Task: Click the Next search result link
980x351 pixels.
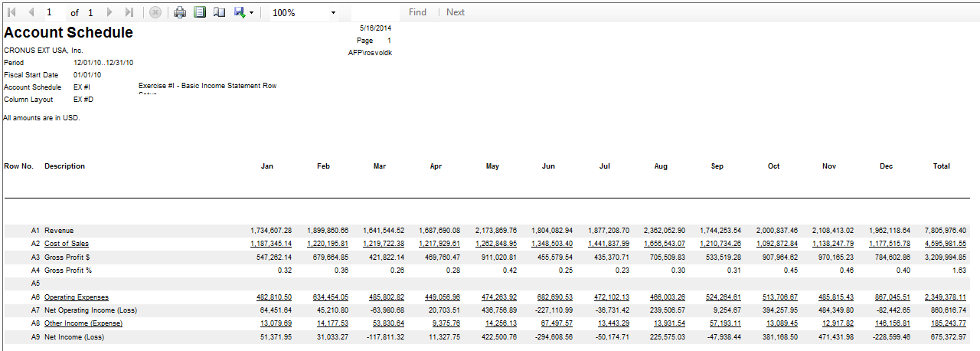Action: [456, 12]
